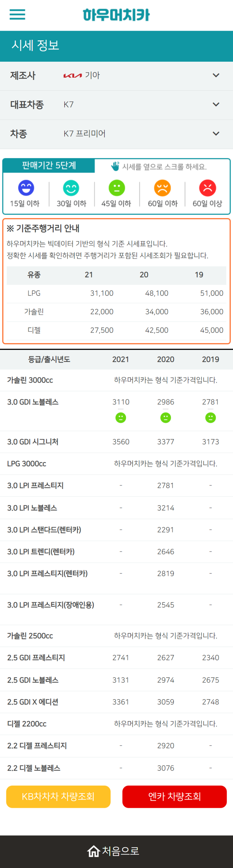
Task: Open the 제조사 dropdown showing 기아
Action: point(116,75)
